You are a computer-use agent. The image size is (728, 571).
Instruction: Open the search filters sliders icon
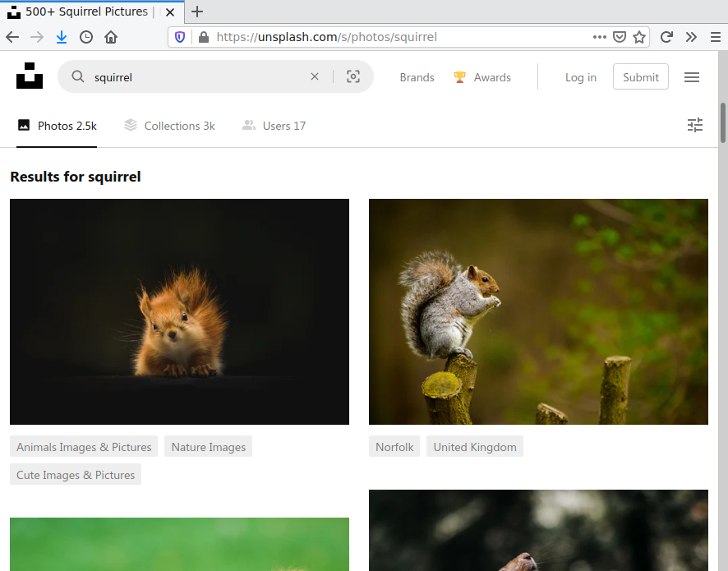tap(695, 125)
